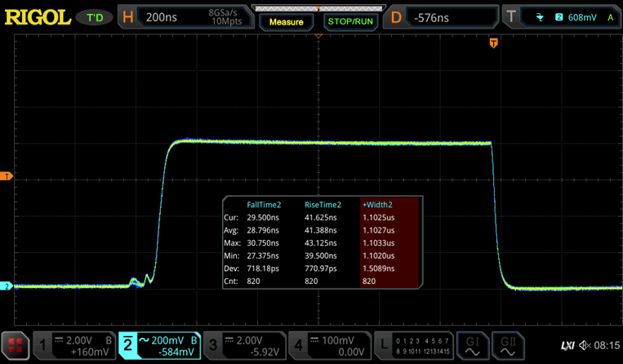This screenshot has height=364, width=623.
Task: Click the muted speaker sound icon
Action: pos(584,346)
